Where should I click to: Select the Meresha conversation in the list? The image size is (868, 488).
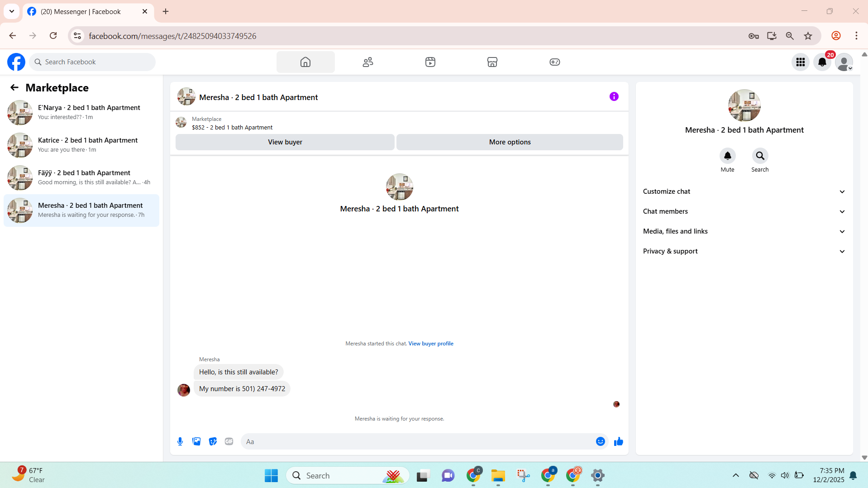pos(81,210)
